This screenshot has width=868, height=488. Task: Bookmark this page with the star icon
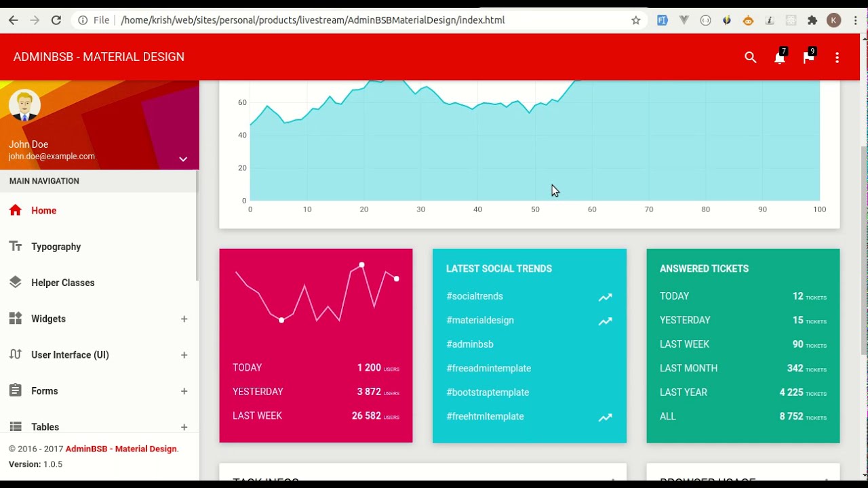636,20
